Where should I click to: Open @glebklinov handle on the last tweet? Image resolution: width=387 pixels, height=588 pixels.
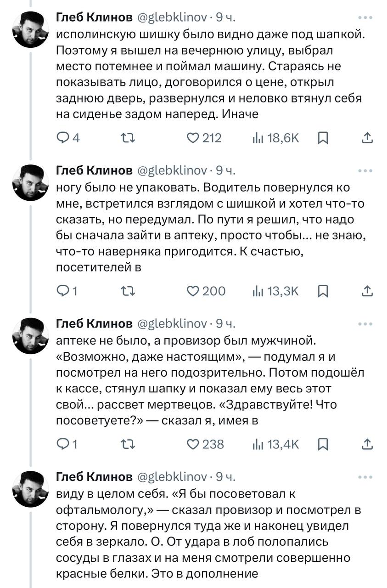pyautogui.click(x=172, y=476)
